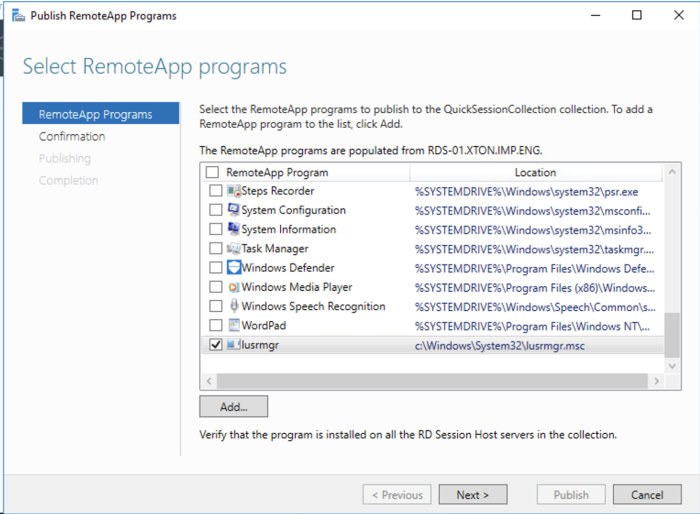This screenshot has width=700, height=514.
Task: Click the WordPad program icon
Action: [x=234, y=325]
